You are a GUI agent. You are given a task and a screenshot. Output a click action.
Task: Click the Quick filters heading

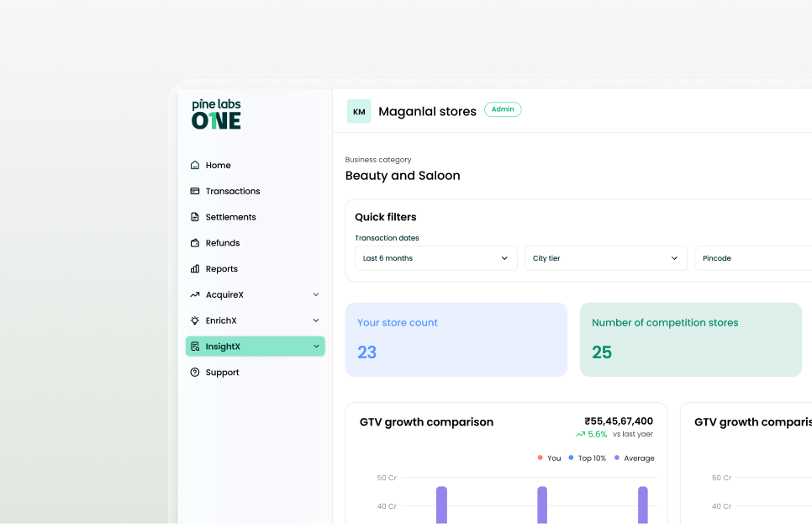[385, 217]
